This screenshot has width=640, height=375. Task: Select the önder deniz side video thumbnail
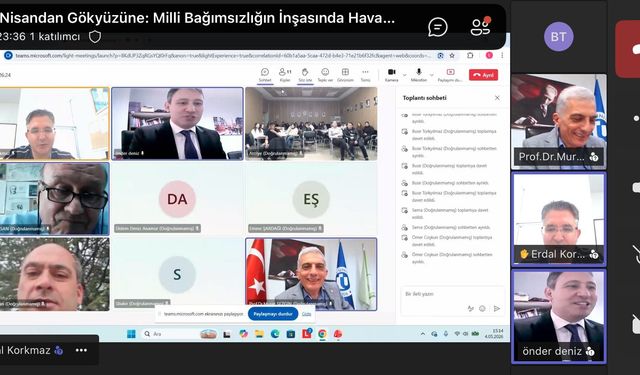[559, 316]
